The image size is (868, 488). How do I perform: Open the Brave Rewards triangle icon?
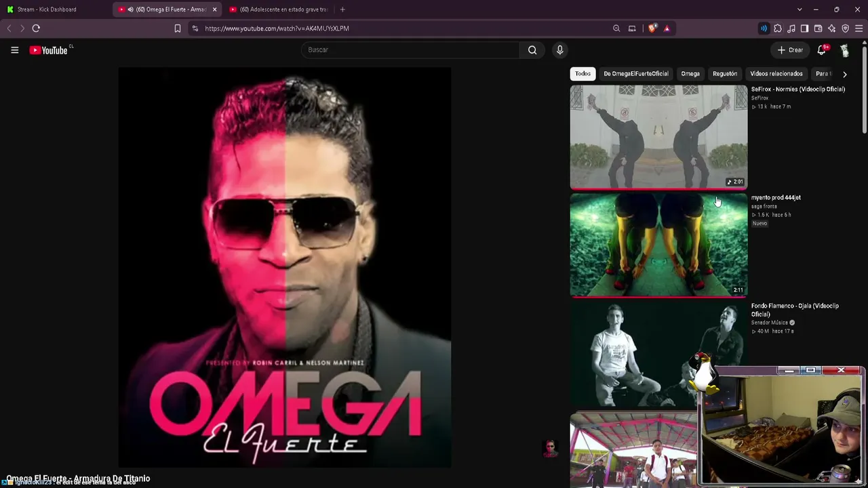667,28
